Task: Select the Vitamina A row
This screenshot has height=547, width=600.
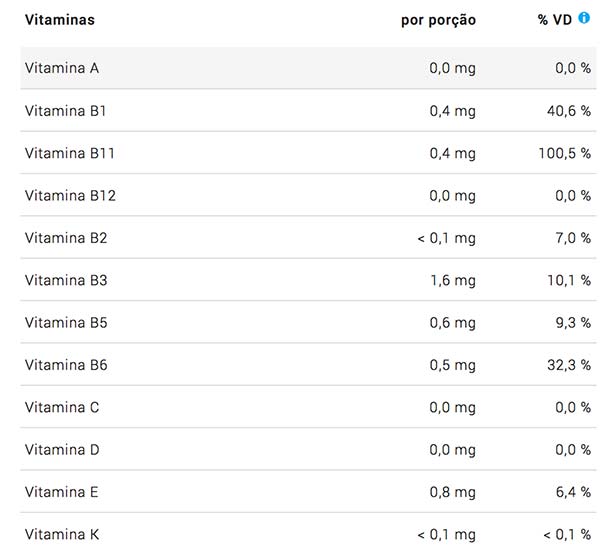Action: point(308,68)
